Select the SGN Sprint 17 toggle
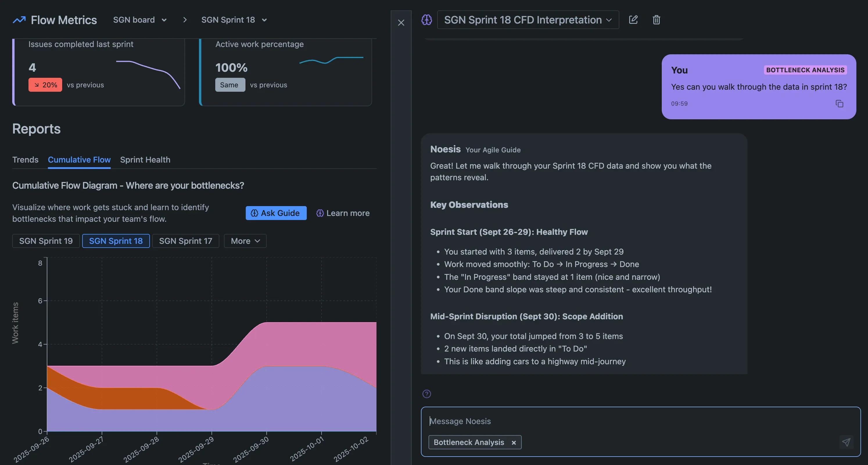The image size is (868, 465). (x=185, y=241)
